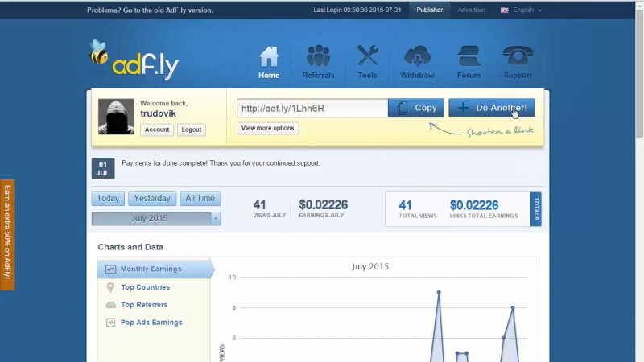Click the Monthly Earnings chart icon

pyautogui.click(x=110, y=269)
